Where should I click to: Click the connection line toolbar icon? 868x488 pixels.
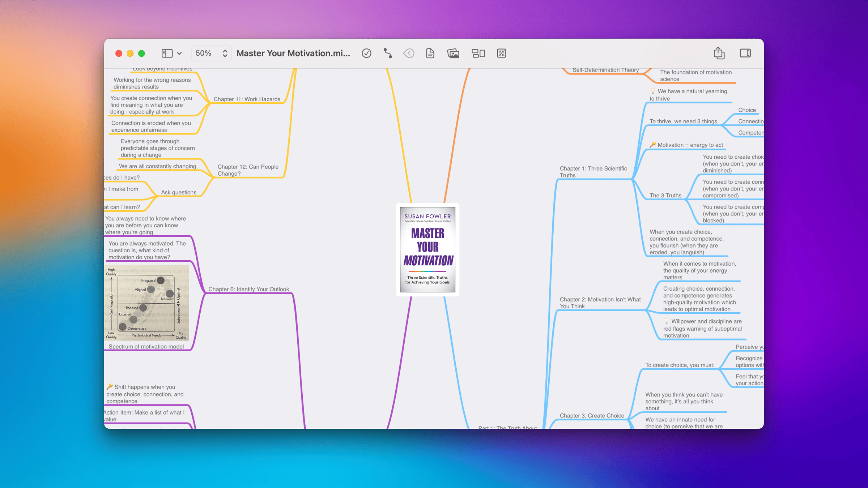click(387, 53)
